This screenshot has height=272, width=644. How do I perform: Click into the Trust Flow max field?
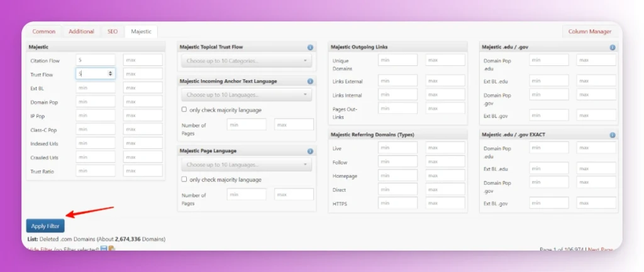[x=143, y=74]
